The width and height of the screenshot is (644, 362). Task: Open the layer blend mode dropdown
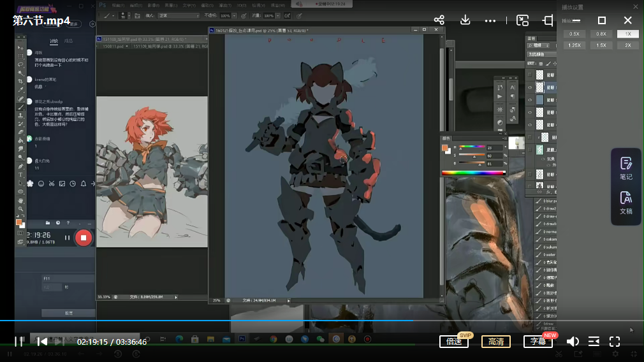tap(541, 54)
